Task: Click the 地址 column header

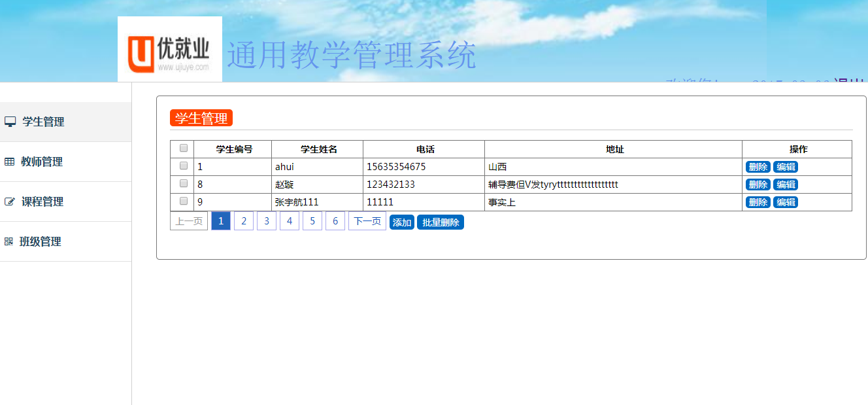Action: point(614,149)
